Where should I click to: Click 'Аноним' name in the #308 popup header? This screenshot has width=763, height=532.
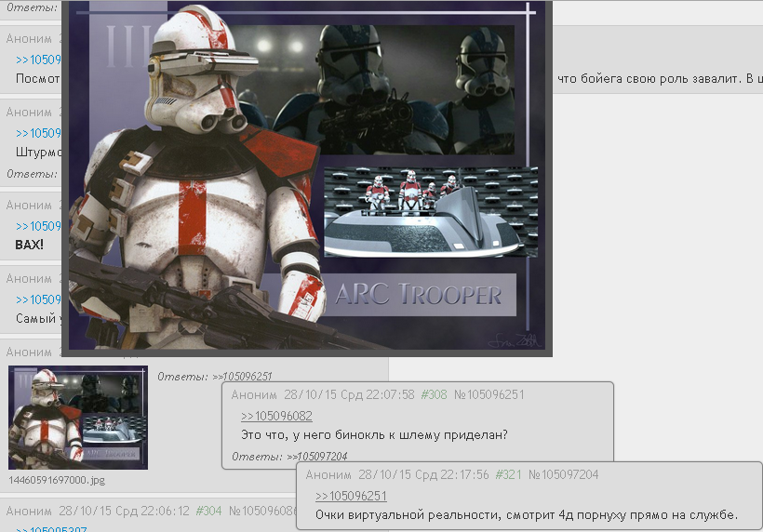[254, 394]
